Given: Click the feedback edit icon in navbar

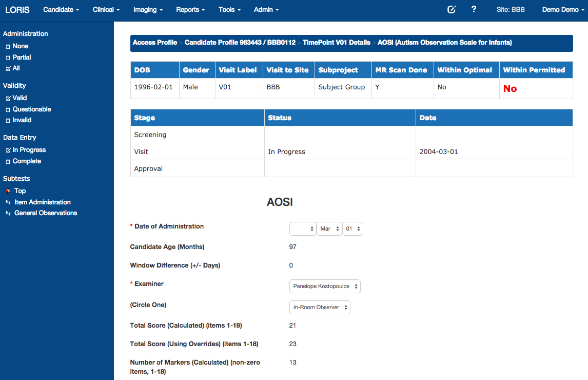Looking at the screenshot, I should tap(452, 9).
